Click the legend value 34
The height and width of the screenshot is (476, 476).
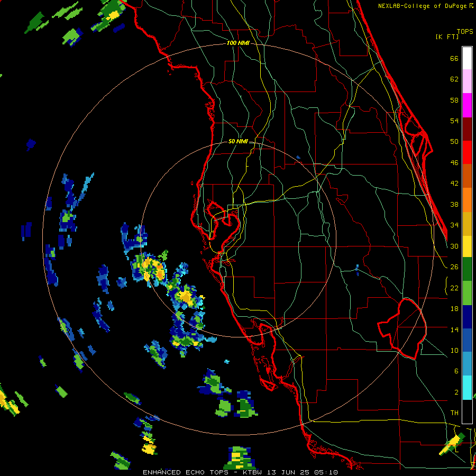[454, 225]
